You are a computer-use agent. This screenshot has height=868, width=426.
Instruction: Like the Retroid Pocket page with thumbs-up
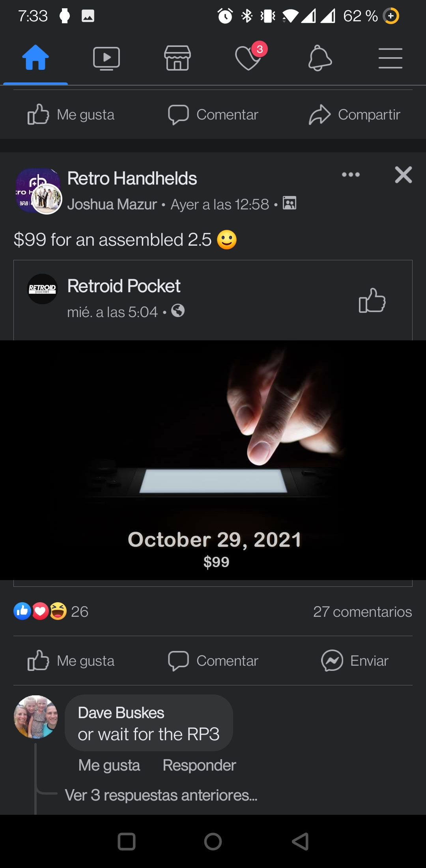click(x=372, y=301)
